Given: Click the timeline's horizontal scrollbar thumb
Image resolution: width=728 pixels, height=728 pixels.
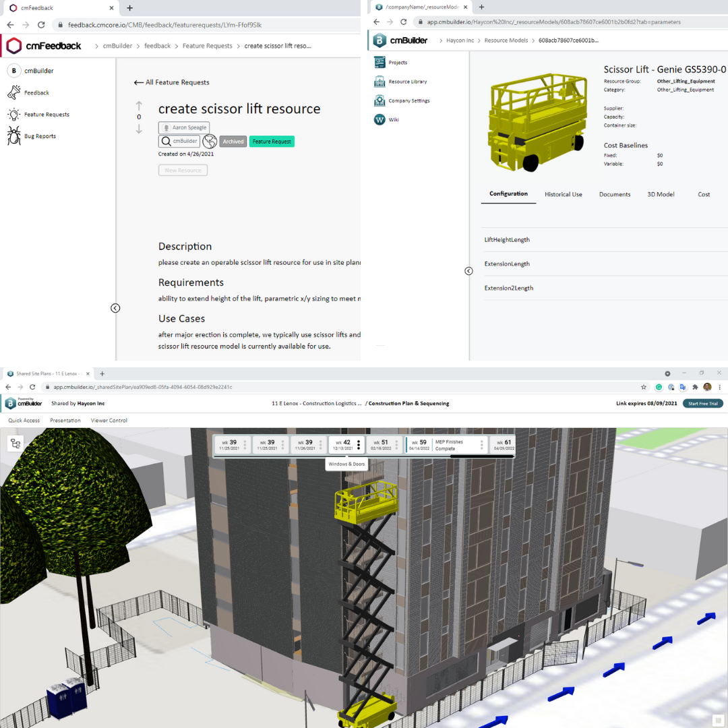Looking at the screenshot, I should point(482,456).
